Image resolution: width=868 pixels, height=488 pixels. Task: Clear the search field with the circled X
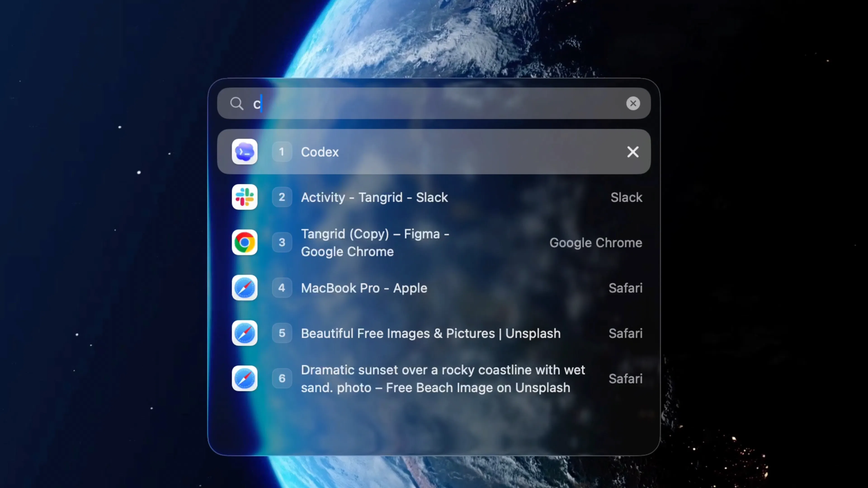coord(633,103)
